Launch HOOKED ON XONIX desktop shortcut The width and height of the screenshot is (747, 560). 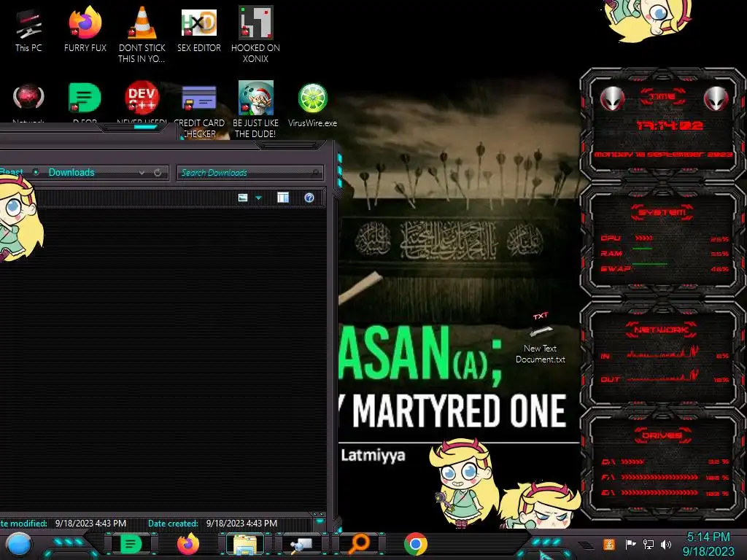point(255,34)
